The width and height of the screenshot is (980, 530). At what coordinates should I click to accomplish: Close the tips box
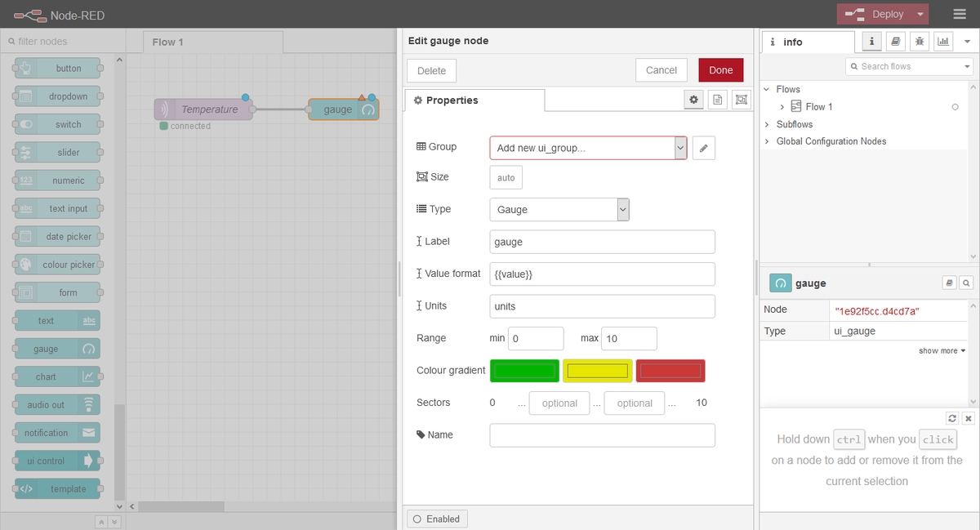[969, 418]
